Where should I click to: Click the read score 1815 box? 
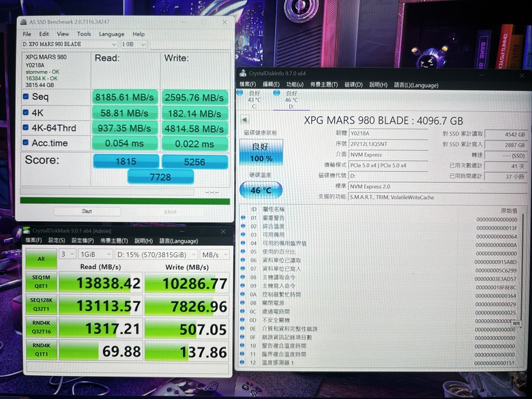pyautogui.click(x=126, y=161)
